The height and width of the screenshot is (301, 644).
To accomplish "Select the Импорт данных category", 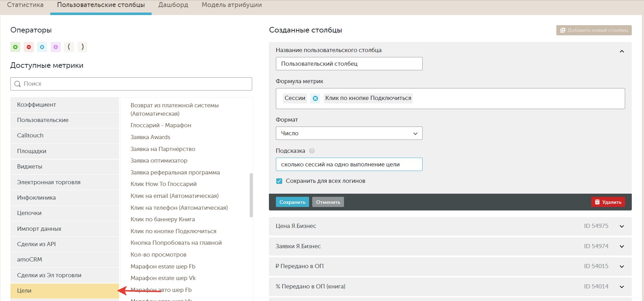I will tap(65, 229).
